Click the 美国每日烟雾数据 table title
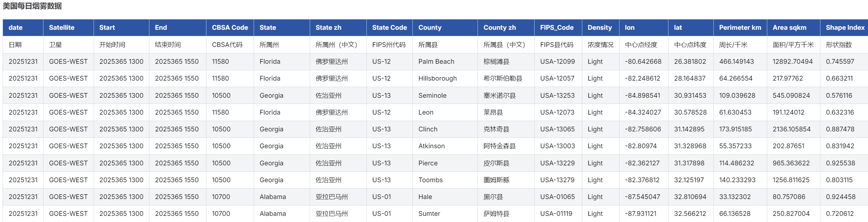The height and width of the screenshot is (222, 868). [x=32, y=6]
